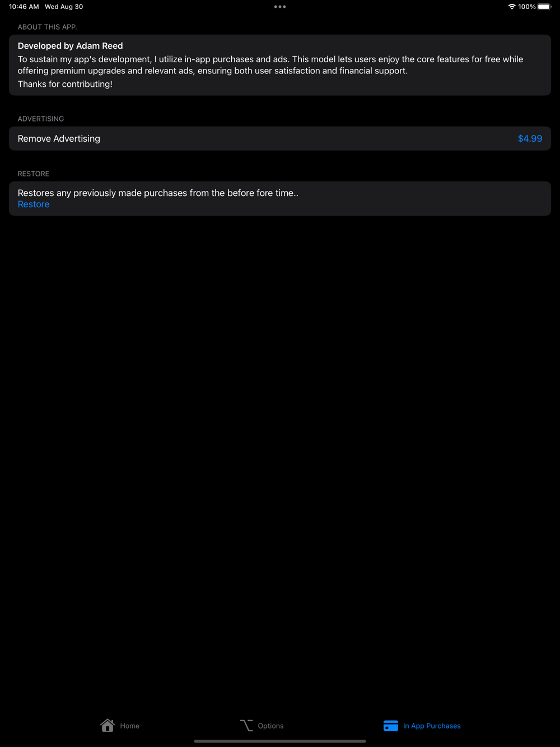Tap the battery indicator icon

click(544, 7)
